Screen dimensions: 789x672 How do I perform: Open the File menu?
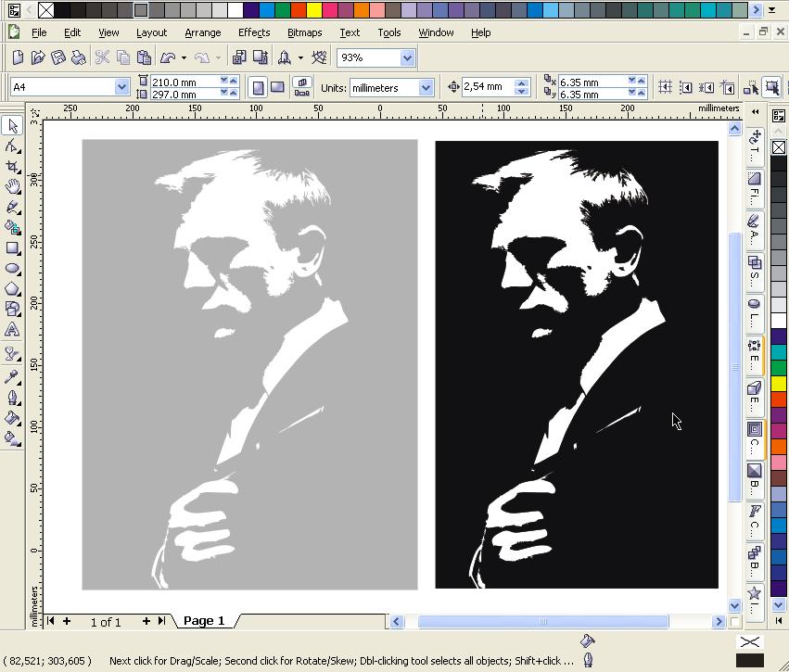click(x=39, y=32)
